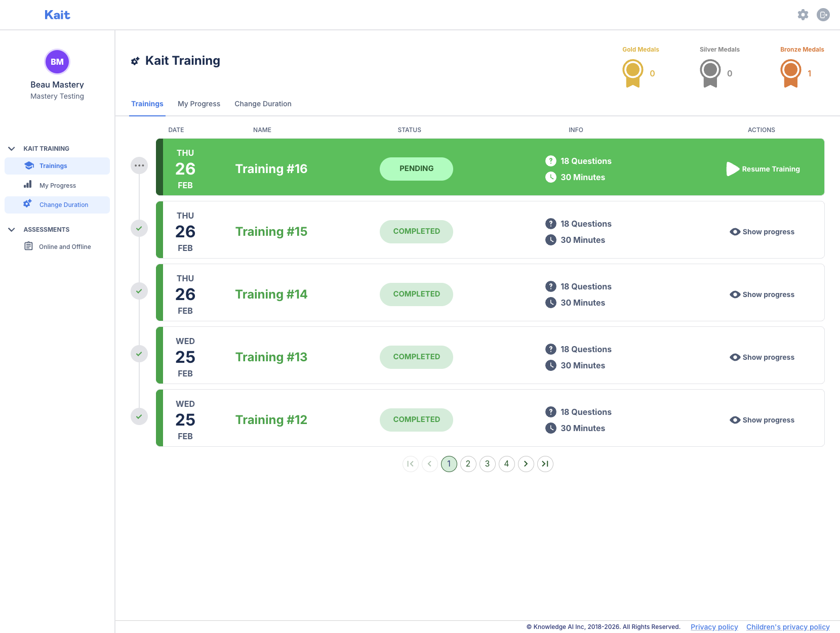Collapse the KAIT TRAINING sidebar section
Viewport: 840px width, 633px height.
pyautogui.click(x=12, y=149)
